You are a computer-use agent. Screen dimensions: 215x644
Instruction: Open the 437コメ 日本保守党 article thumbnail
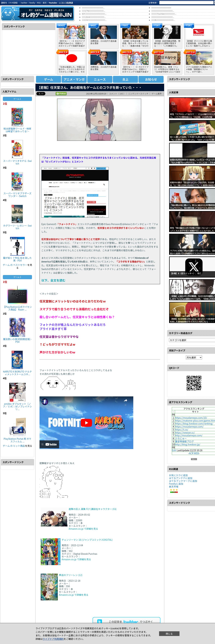point(167,58)
